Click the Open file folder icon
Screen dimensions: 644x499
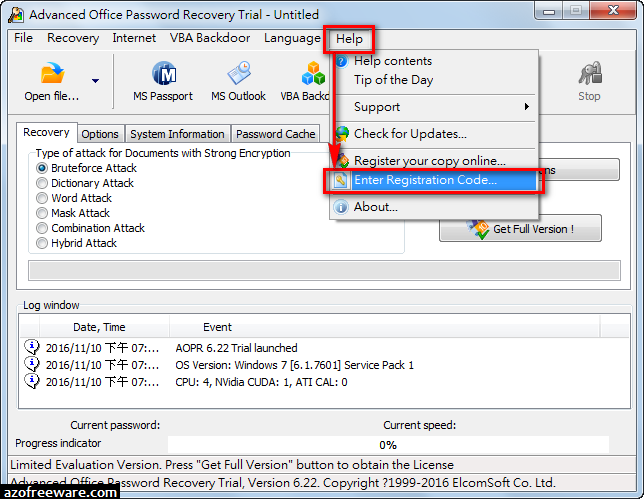point(52,73)
